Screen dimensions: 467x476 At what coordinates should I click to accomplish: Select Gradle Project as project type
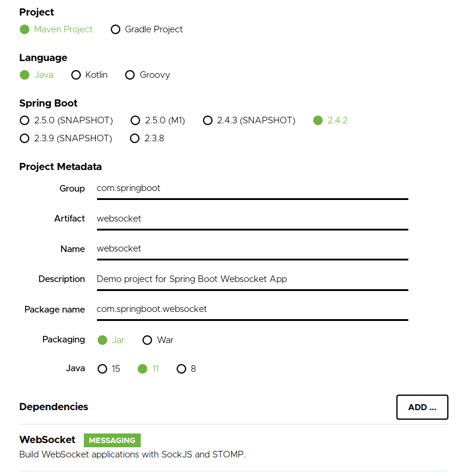coord(147,29)
